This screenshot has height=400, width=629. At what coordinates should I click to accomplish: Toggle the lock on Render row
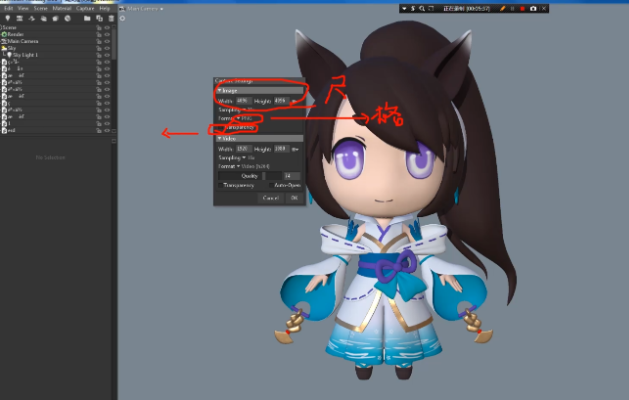pyautogui.click(x=99, y=35)
